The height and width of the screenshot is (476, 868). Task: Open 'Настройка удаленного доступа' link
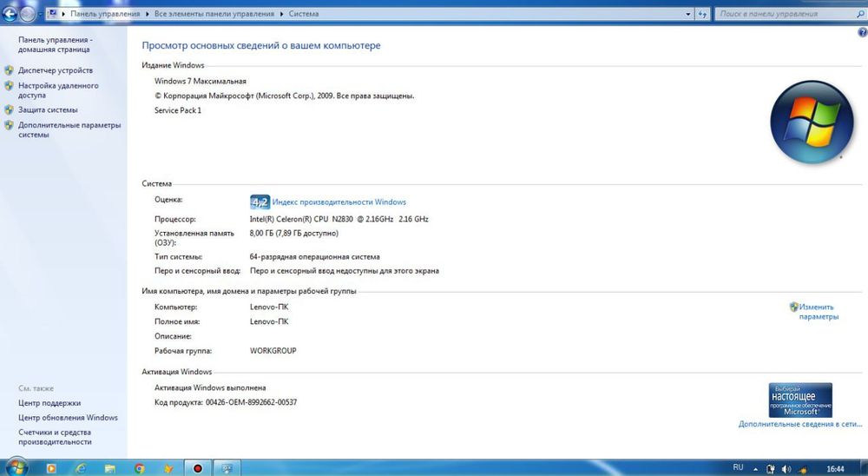coord(58,90)
